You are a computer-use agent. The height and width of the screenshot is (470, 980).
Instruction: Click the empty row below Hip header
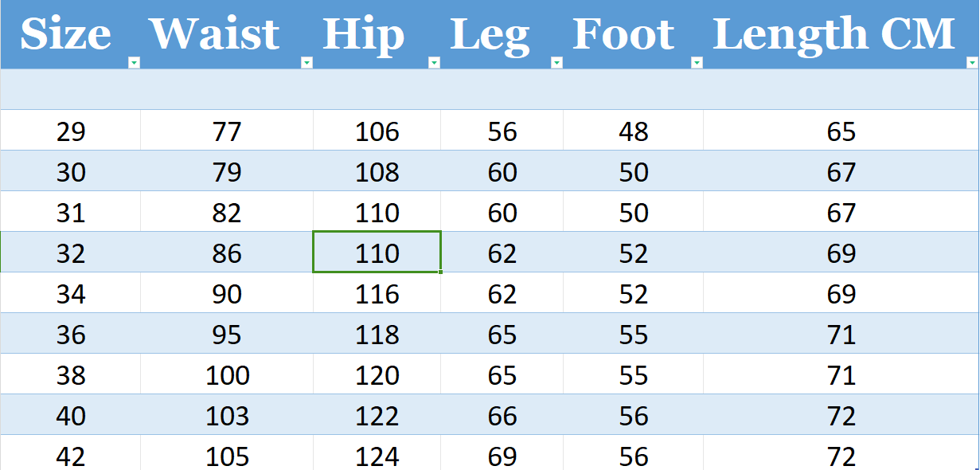[x=377, y=89]
